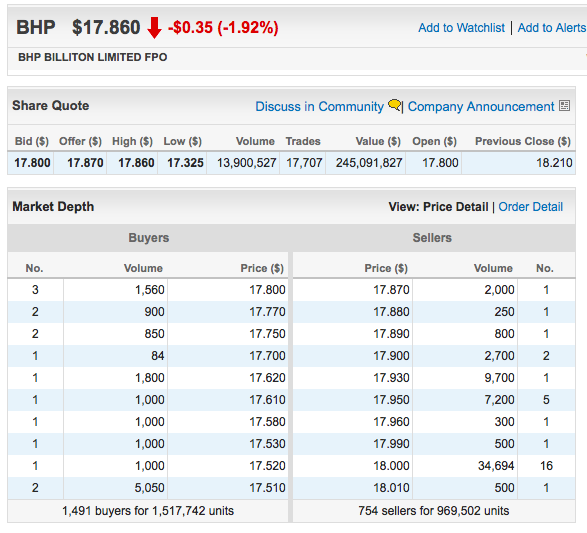587x533 pixels.
Task: Click the Market Depth panel title
Action: click(53, 207)
